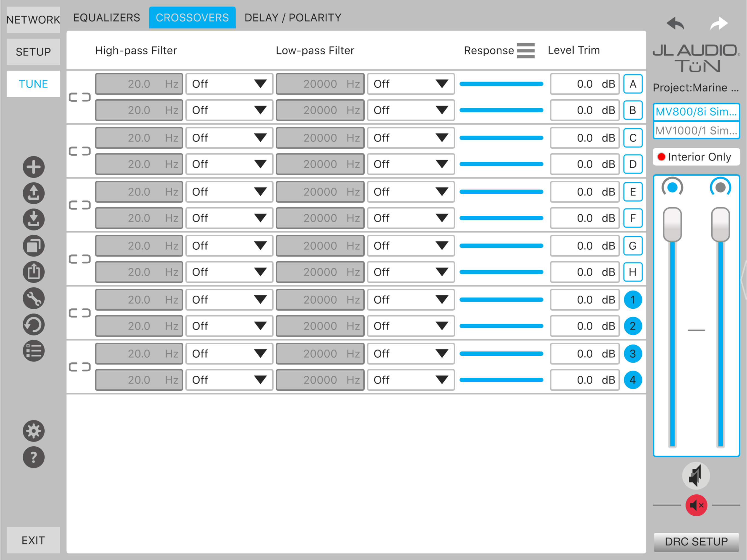The width and height of the screenshot is (747, 560).
Task: Toggle link icon for channels 3 and 4
Action: coord(80,367)
